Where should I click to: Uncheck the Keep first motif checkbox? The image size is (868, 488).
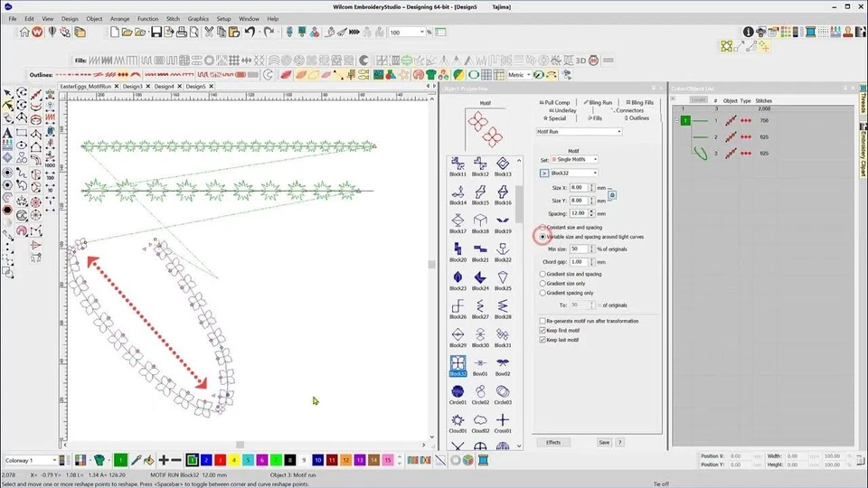pyautogui.click(x=542, y=331)
